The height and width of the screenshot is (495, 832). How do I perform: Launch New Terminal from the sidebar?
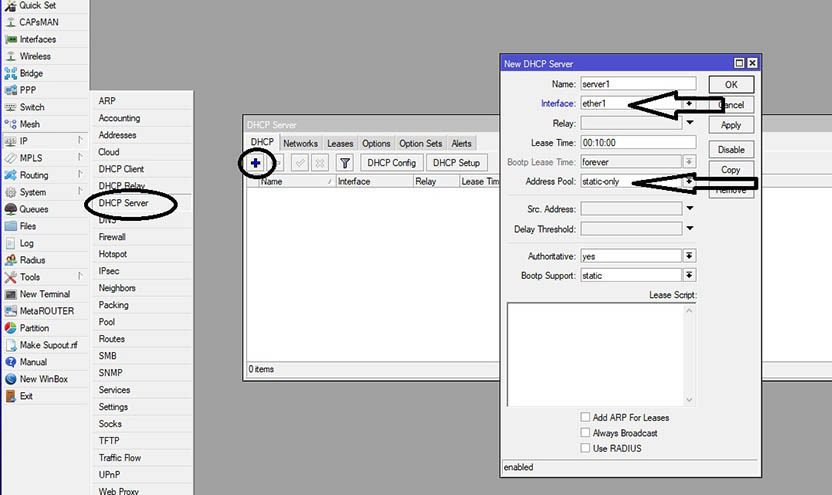(x=44, y=294)
